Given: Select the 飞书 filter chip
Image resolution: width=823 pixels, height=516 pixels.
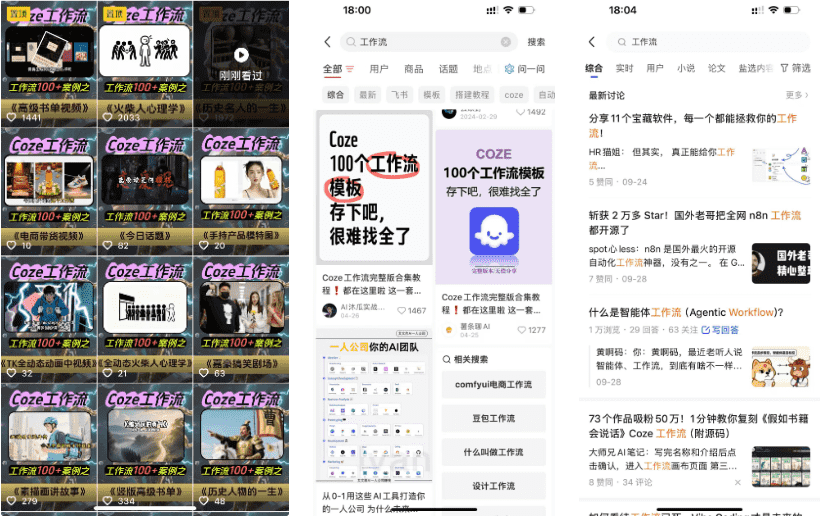Looking at the screenshot, I should tap(399, 94).
